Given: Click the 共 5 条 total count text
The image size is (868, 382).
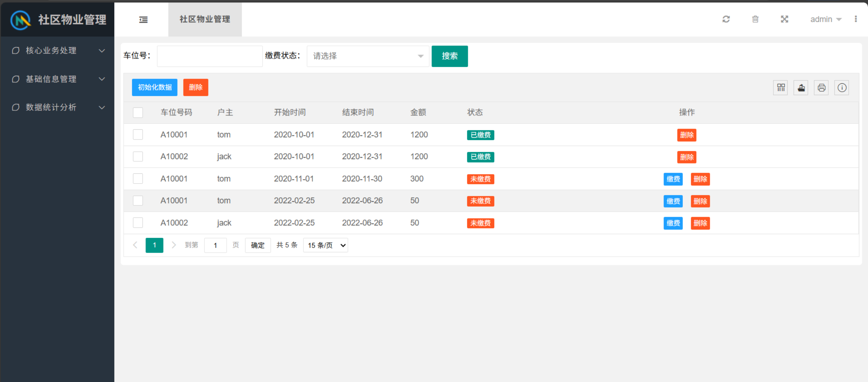Looking at the screenshot, I should (287, 245).
